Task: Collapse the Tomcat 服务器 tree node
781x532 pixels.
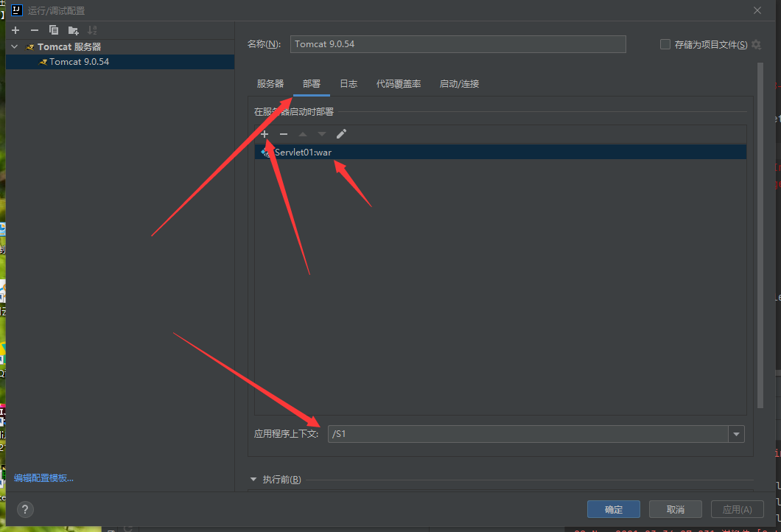Action: coord(15,47)
